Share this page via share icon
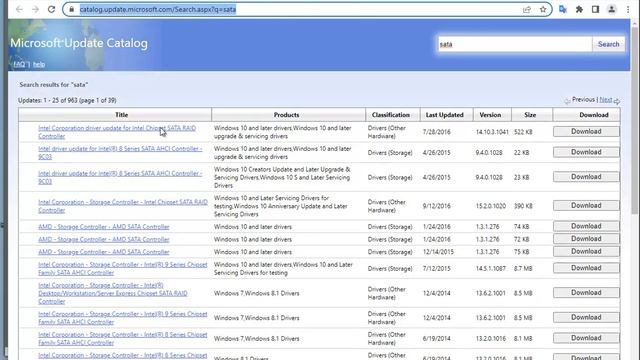640x360 pixels. click(x=527, y=9)
